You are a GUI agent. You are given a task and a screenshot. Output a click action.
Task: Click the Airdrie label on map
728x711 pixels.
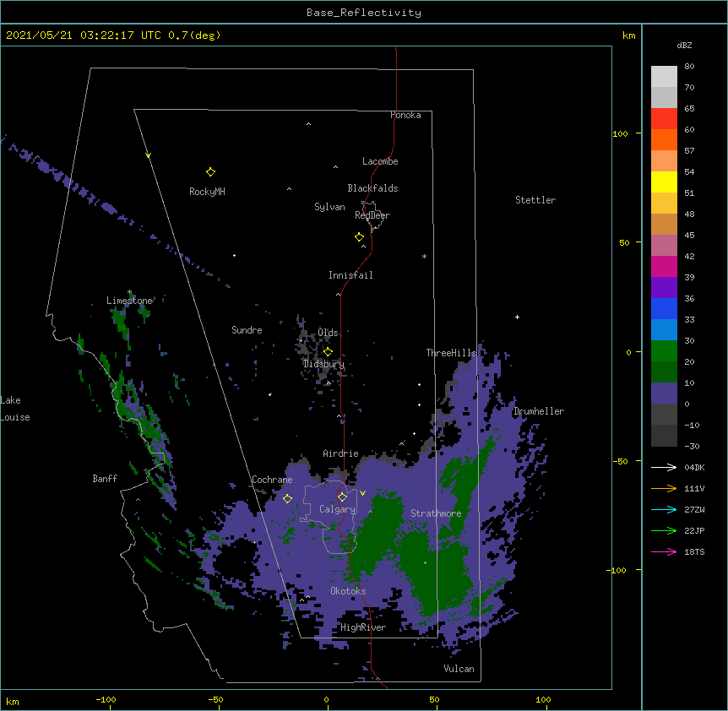[341, 453]
